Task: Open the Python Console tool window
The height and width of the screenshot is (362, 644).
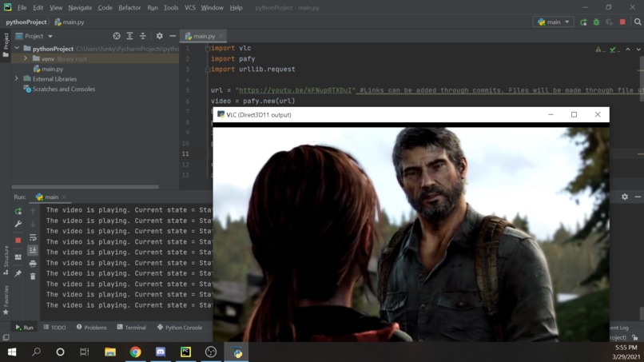Action: tap(180, 328)
